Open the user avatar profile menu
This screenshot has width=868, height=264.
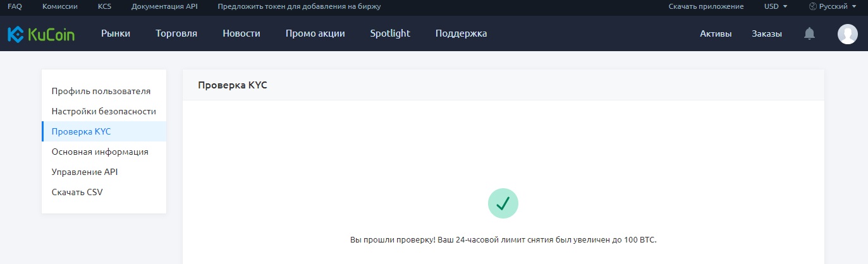coord(847,34)
